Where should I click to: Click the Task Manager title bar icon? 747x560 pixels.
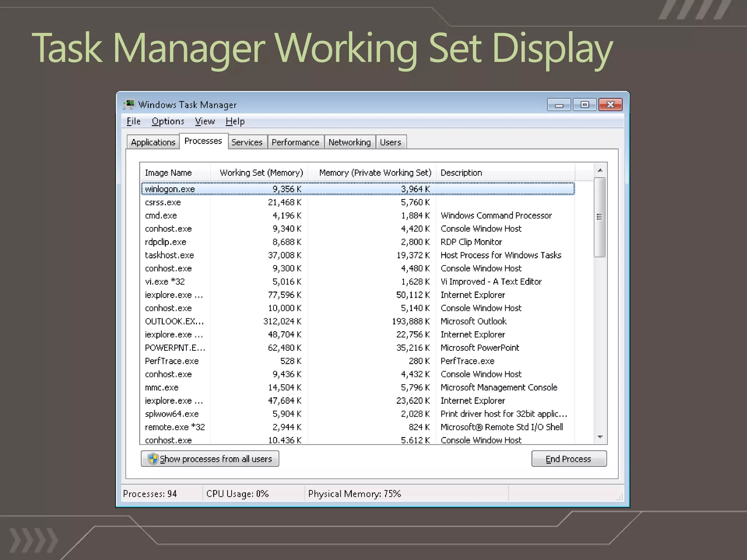coord(129,105)
